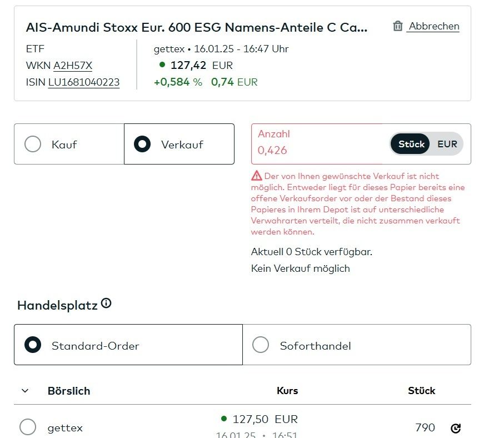Select the Verkauf radio option
This screenshot has height=438, width=504.
(143, 145)
